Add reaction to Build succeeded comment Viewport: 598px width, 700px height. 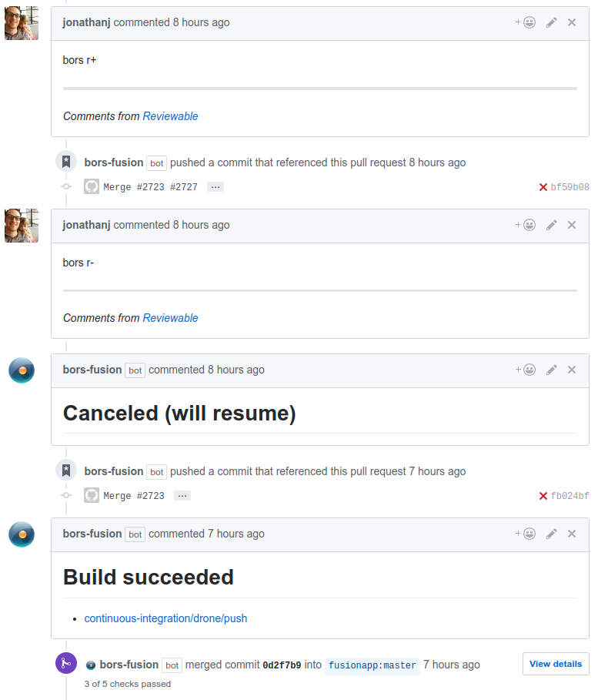[526, 534]
